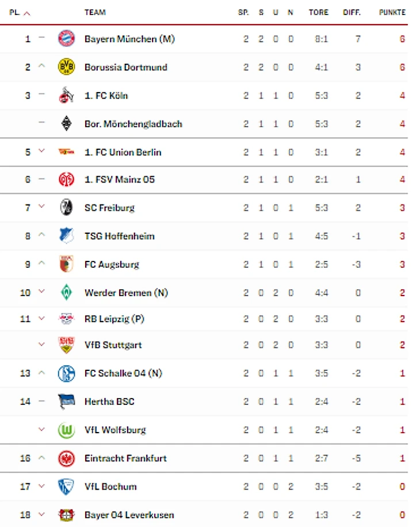
Task: Click the Eintracht Frankfurt eagle crest
Action: tap(66, 458)
